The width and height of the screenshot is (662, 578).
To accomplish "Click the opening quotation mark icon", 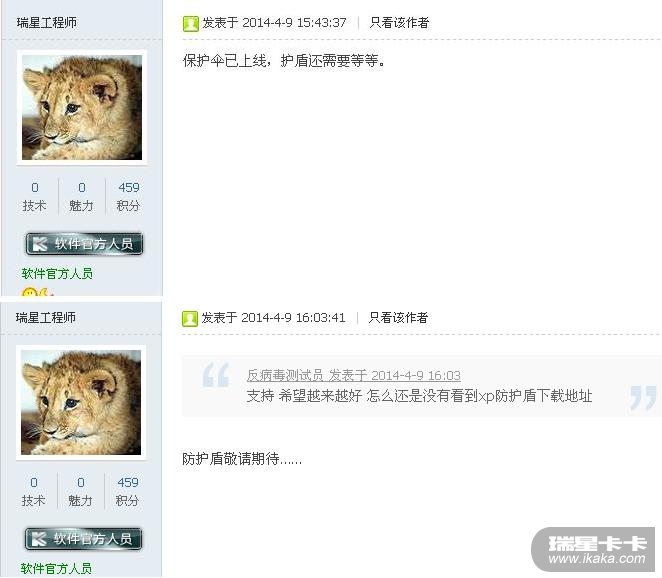I will point(215,374).
